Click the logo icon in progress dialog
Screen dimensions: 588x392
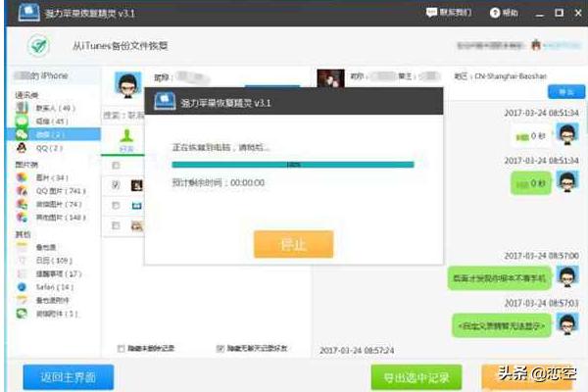[x=165, y=102]
